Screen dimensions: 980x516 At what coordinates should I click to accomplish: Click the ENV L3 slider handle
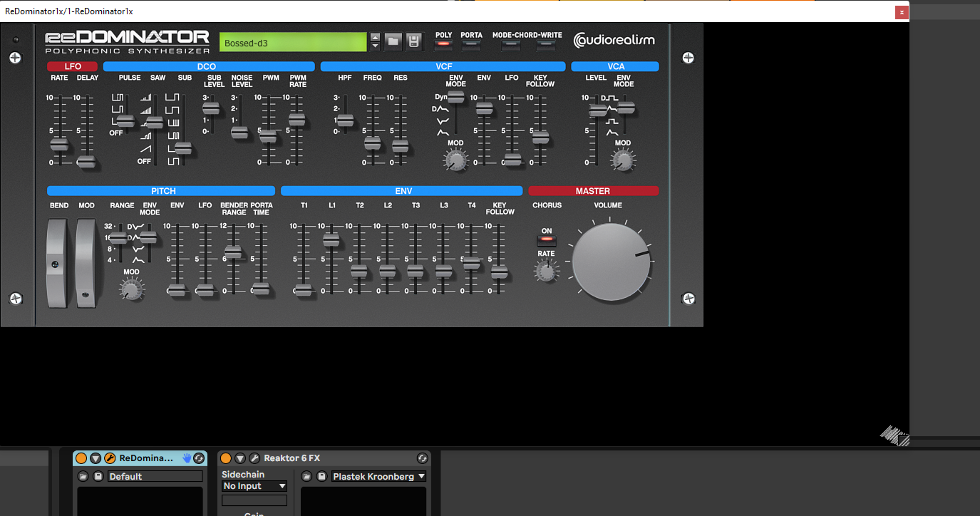tap(443, 271)
